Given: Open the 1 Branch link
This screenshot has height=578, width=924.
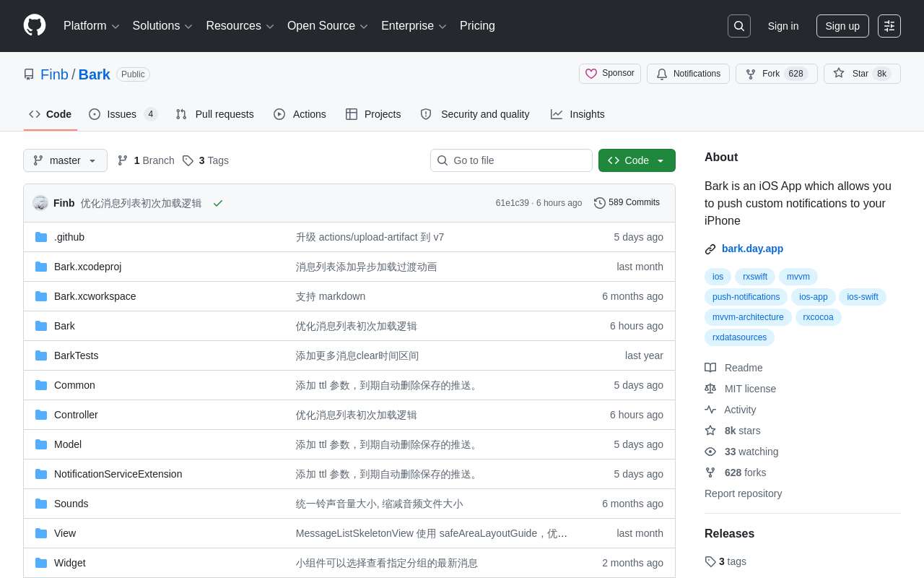Looking at the screenshot, I should coord(146,160).
